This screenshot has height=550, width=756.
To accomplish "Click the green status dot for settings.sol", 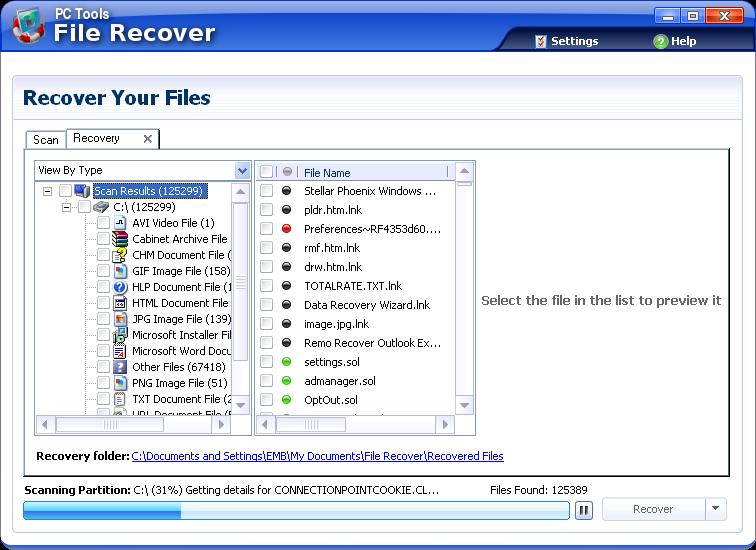I will click(x=286, y=362).
